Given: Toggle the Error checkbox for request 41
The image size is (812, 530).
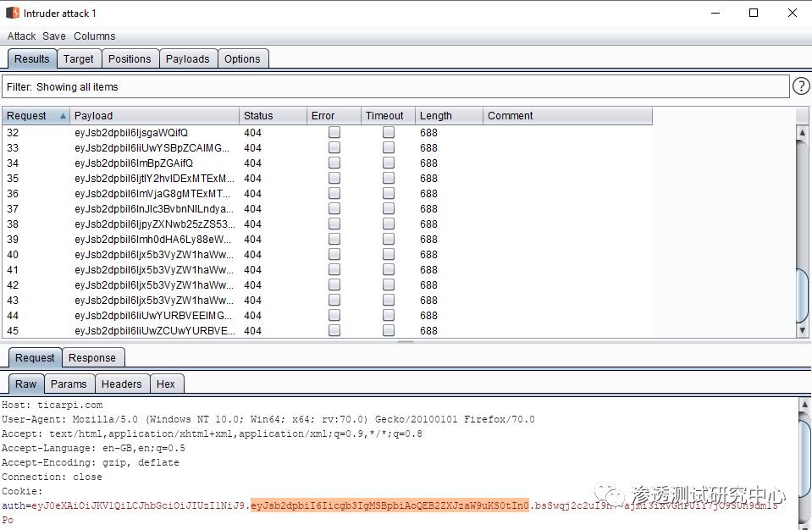Looking at the screenshot, I should pos(334,269).
